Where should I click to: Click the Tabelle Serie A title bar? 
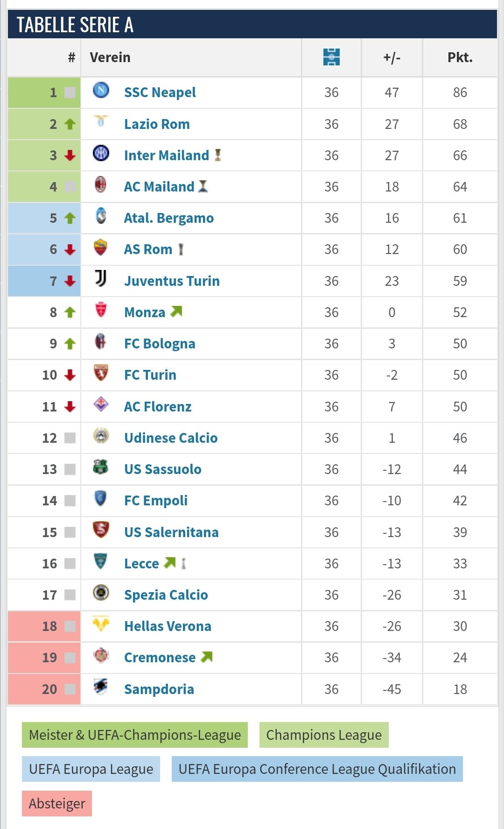[252, 24]
